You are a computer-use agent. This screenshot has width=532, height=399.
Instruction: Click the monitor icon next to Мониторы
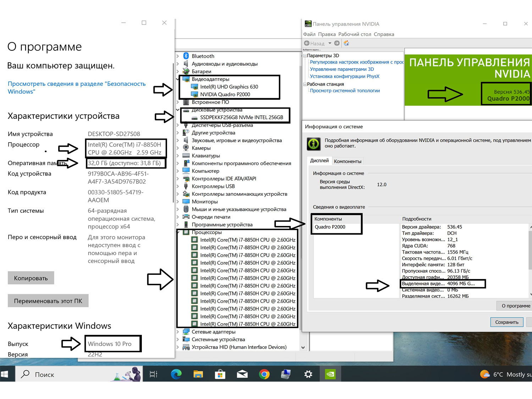click(186, 201)
